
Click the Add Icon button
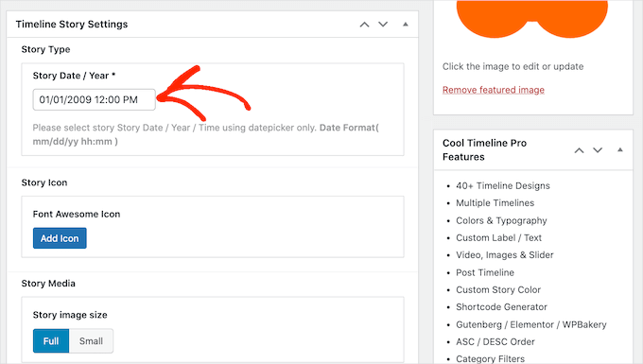(60, 238)
